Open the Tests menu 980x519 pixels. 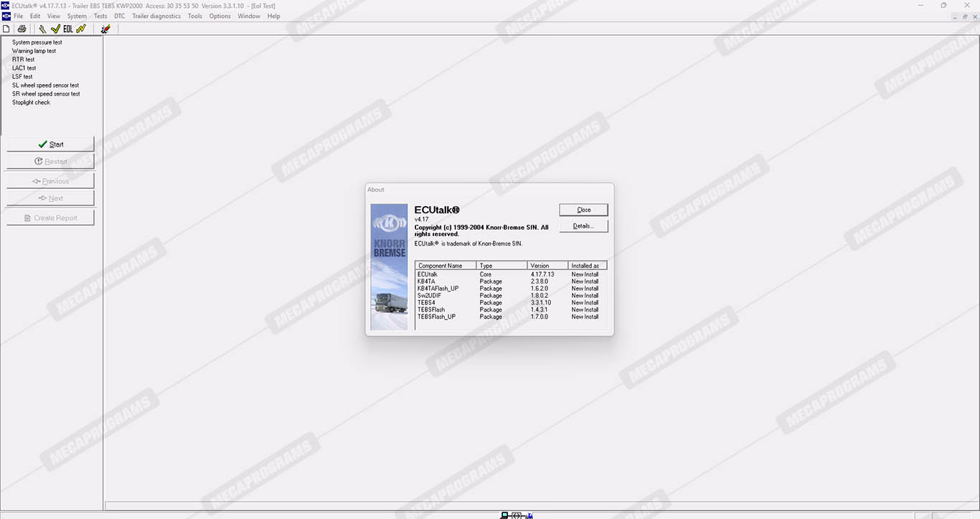[x=100, y=16]
